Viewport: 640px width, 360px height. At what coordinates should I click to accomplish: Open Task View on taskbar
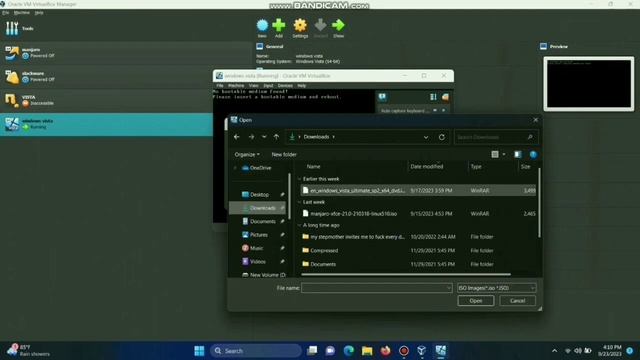(x=312, y=351)
